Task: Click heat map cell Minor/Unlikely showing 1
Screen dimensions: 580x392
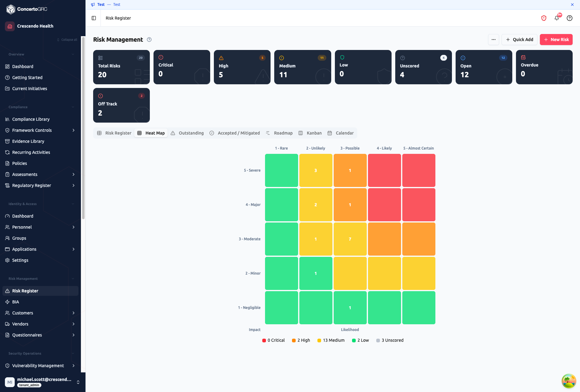Action: click(316, 273)
